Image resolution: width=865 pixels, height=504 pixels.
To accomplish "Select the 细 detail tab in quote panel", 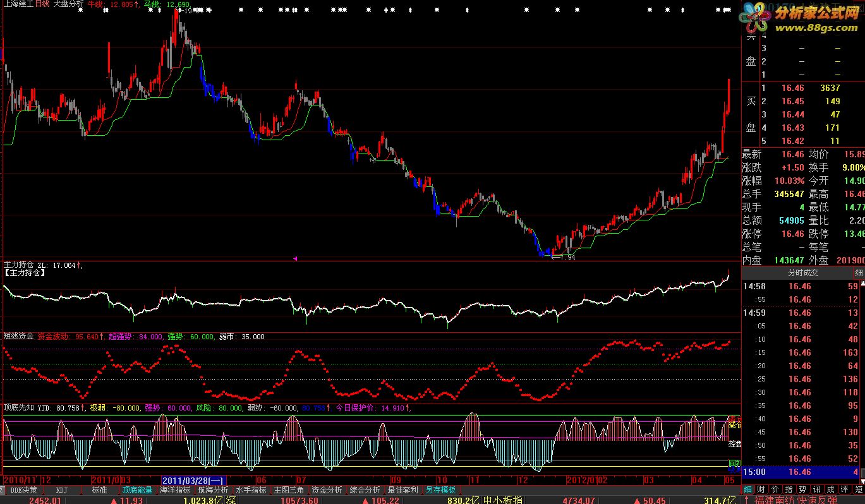I will 747,489.
